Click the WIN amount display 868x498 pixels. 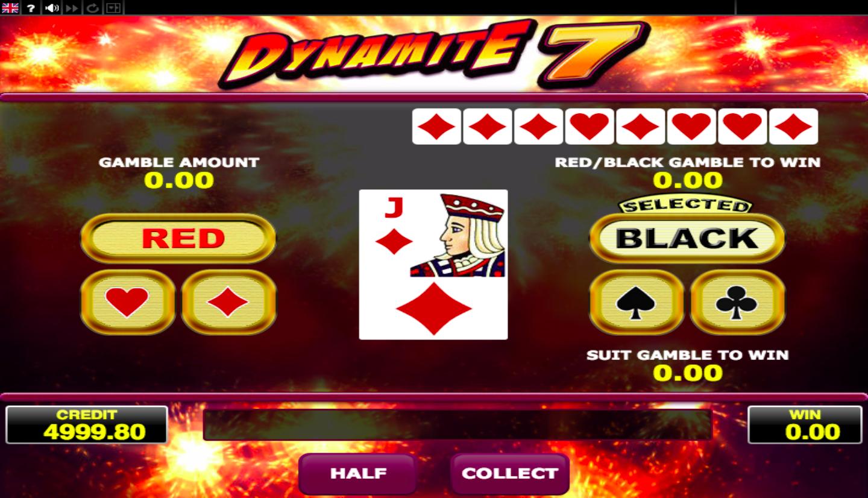click(805, 425)
